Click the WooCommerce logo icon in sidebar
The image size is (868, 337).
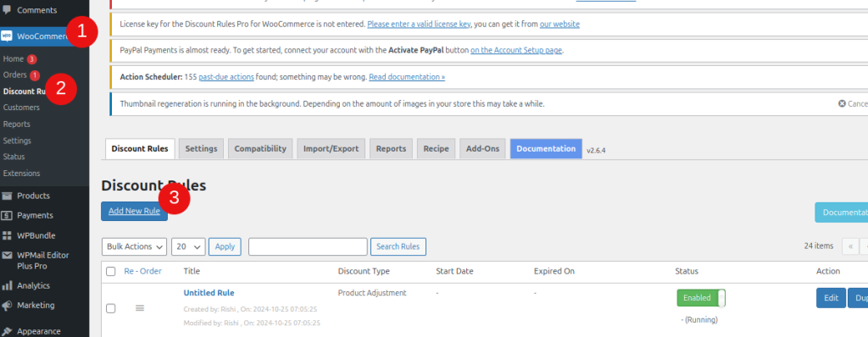click(x=7, y=36)
